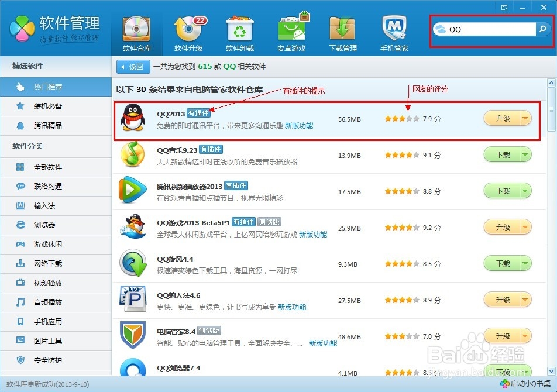
Task: Select 装机必备 star item in sidebar
Action: coord(56,106)
